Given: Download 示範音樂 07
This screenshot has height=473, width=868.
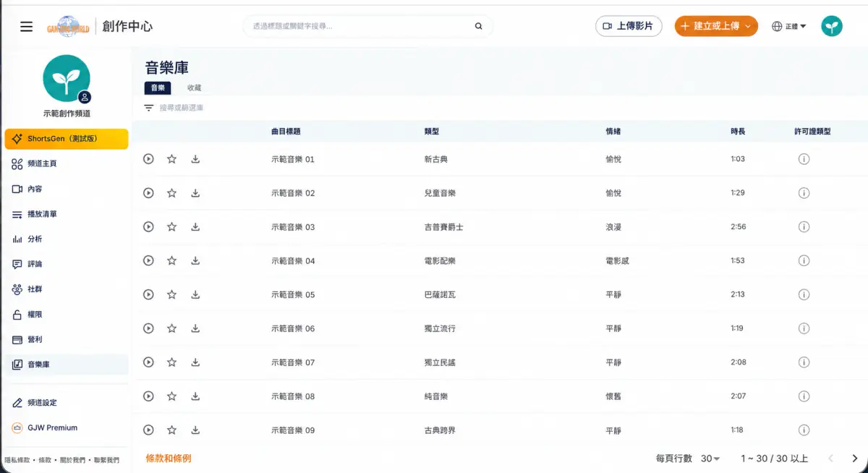Looking at the screenshot, I should click(195, 362).
